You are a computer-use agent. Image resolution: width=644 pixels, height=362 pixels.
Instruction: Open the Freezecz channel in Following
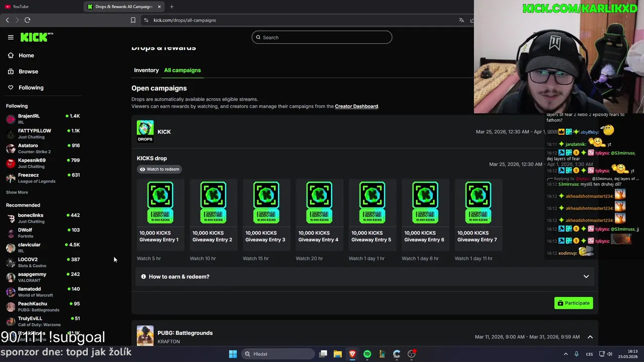(43, 178)
